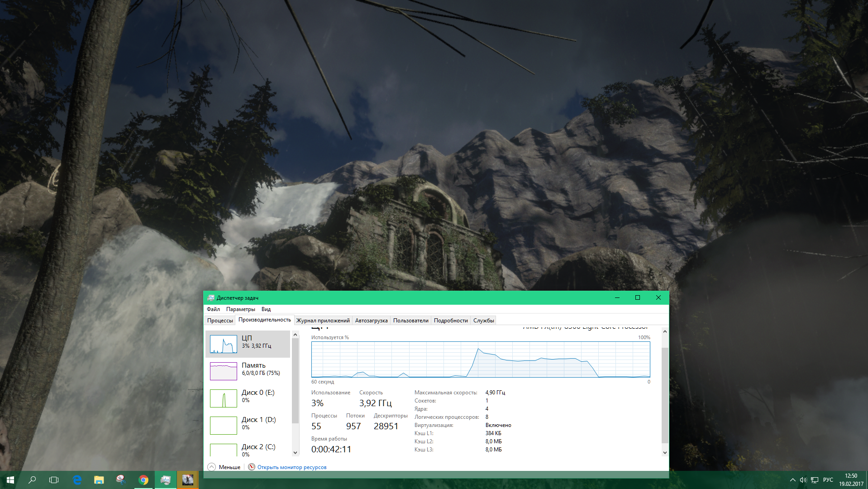This screenshot has height=489, width=868.
Task: Select the Производительность tab
Action: point(265,320)
